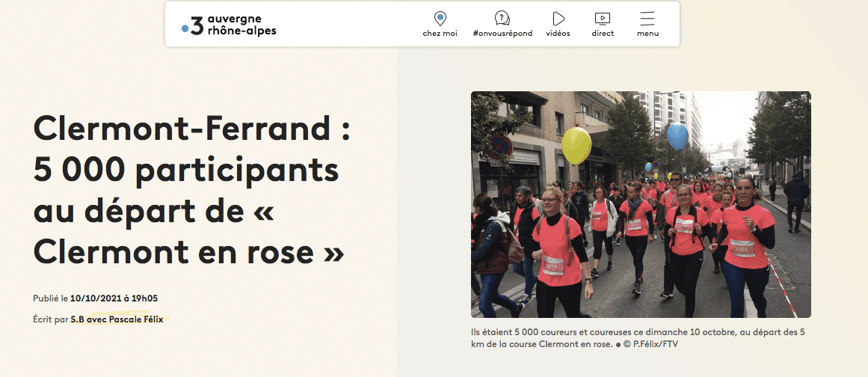Click the author name 'S.B avec Pascale Félix'
This screenshot has height=377, width=868.
(x=117, y=319)
